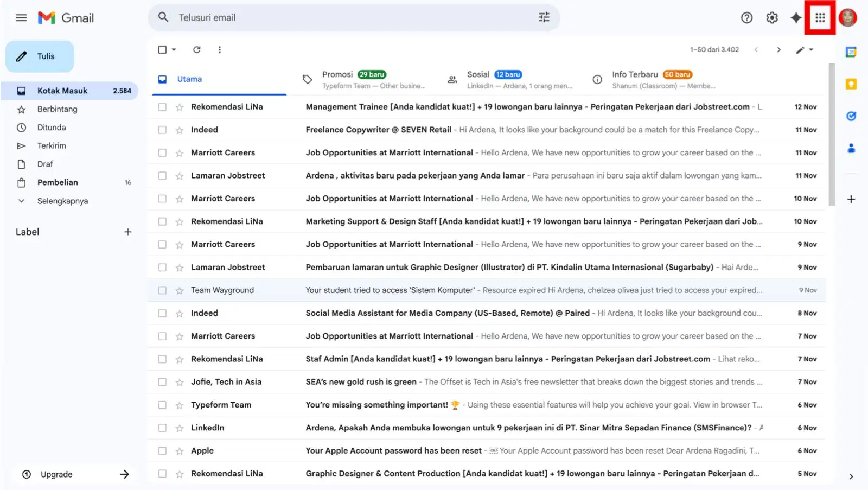Go to the next page of emails
Viewport: 868px width, 490px height.
778,50
